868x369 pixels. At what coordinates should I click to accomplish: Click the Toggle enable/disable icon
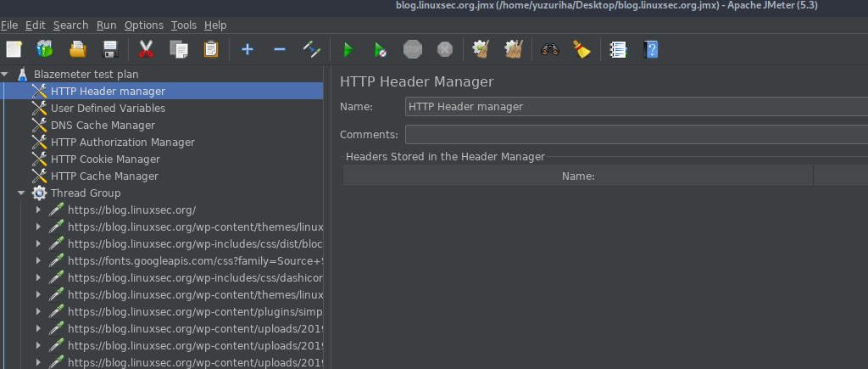[x=312, y=49]
